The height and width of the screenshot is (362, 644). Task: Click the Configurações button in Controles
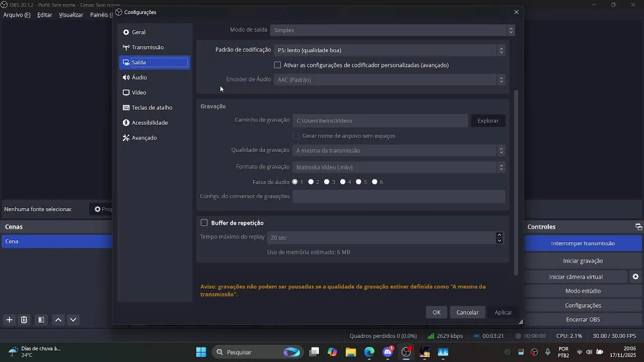coord(583,305)
